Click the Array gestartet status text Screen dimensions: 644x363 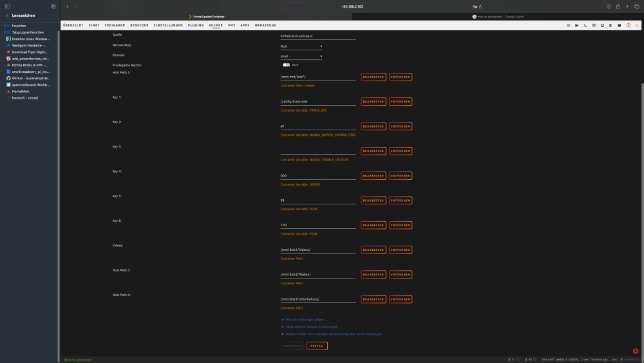pos(78,360)
